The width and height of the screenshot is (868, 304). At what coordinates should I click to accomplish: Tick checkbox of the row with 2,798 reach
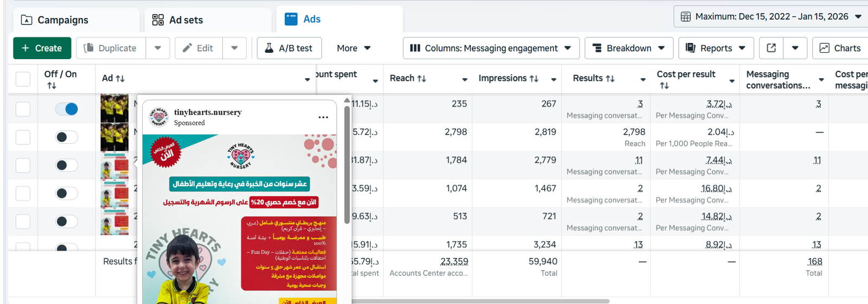click(23, 137)
